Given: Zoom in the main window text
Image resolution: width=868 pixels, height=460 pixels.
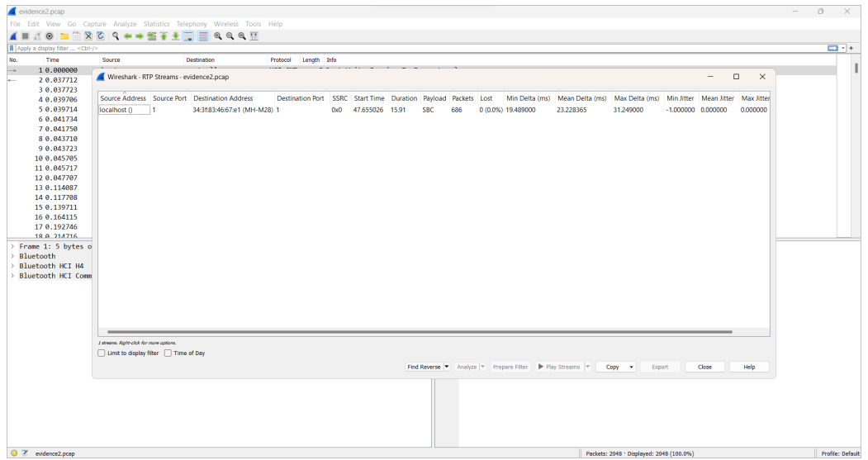Looking at the screenshot, I should coord(218,36).
